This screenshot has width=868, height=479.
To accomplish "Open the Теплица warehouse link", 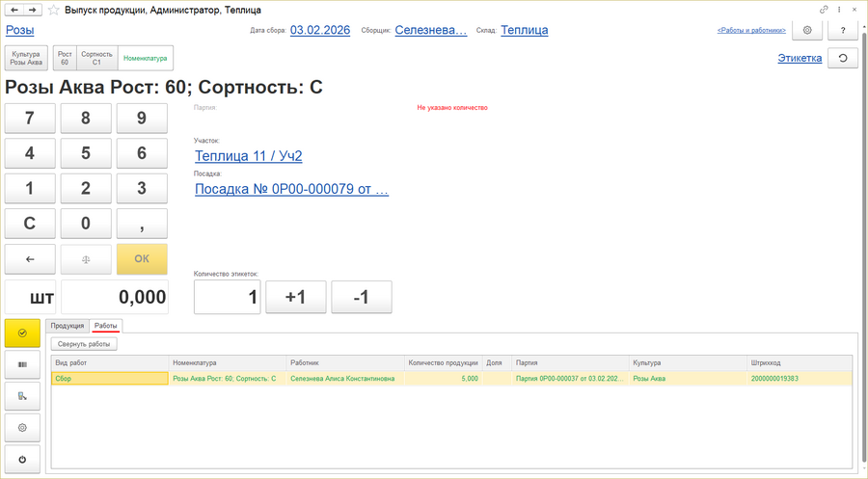I will tap(525, 30).
